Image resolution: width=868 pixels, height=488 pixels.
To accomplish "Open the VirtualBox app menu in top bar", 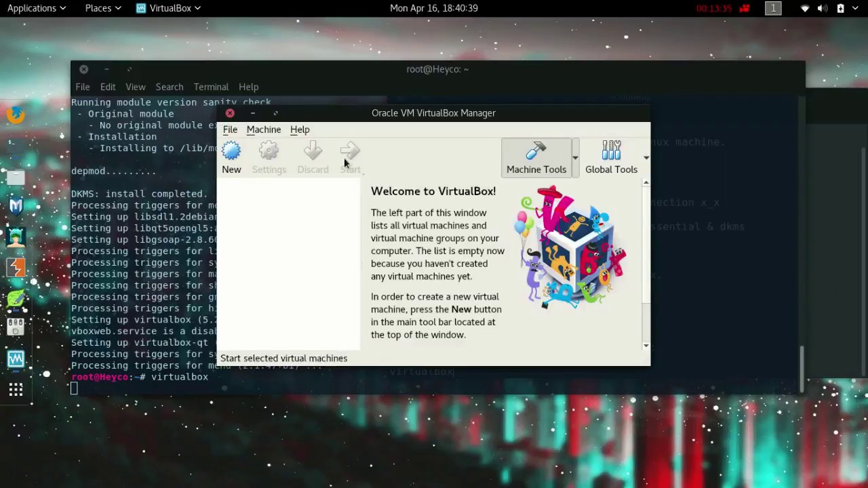I will pos(169,8).
